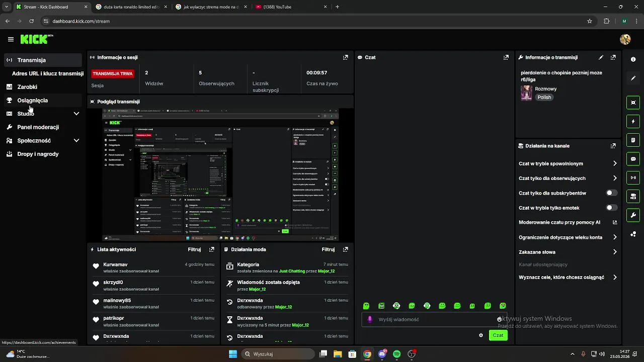Click the Polish language tag
Viewport: 644px width, 362px height.
544,98
